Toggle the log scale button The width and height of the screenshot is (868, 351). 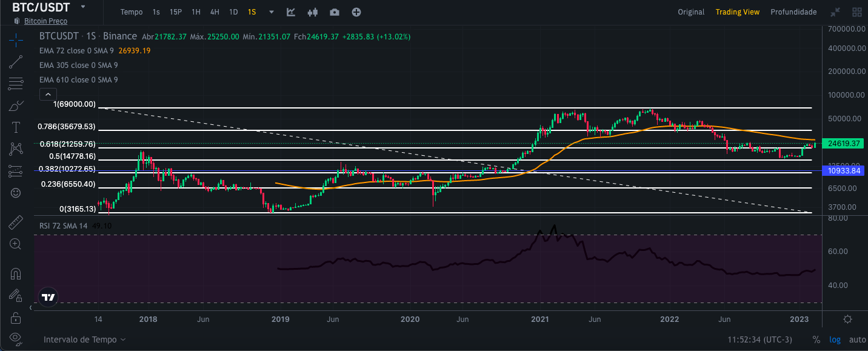tap(835, 339)
